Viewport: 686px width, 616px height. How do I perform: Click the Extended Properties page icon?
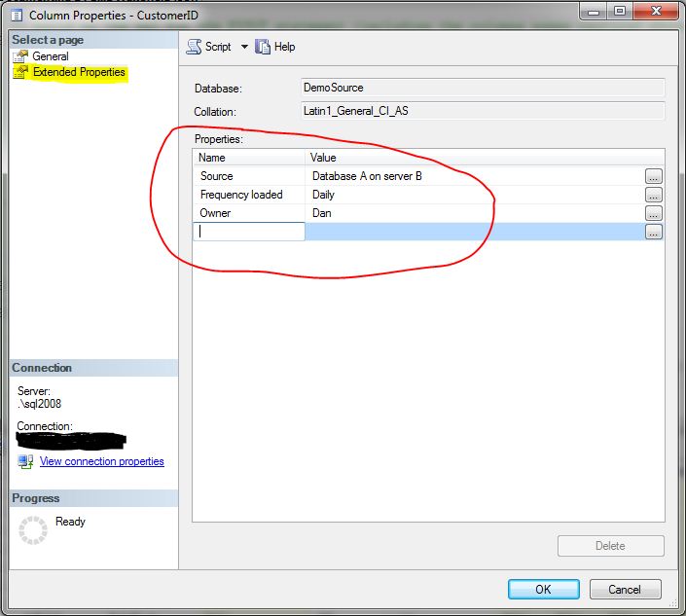click(x=21, y=72)
